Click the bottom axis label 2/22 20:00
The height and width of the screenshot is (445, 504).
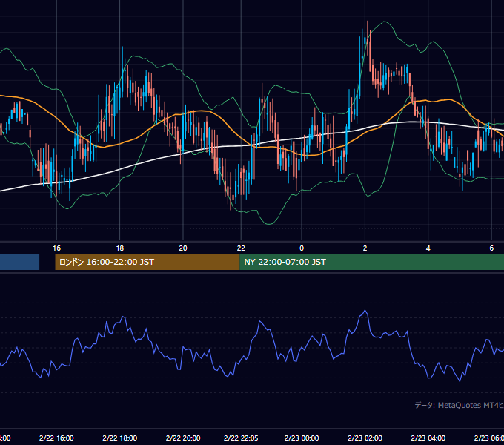click(183, 438)
